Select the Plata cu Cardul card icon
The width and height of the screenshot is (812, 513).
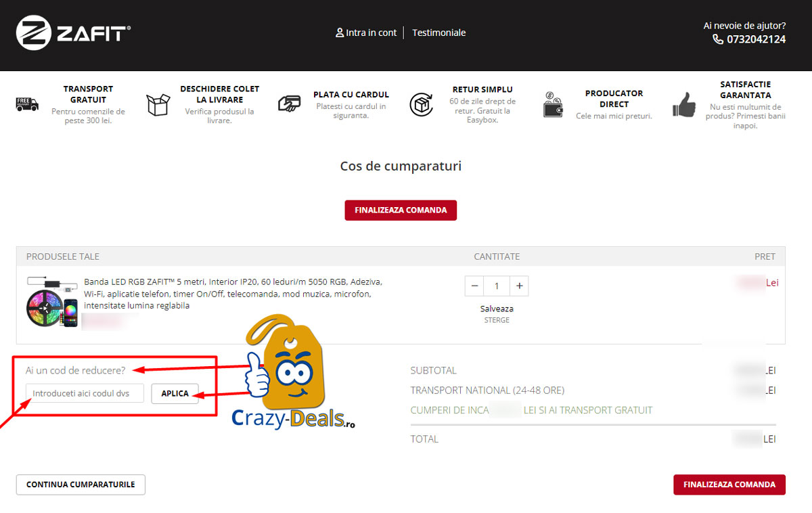[x=290, y=103]
